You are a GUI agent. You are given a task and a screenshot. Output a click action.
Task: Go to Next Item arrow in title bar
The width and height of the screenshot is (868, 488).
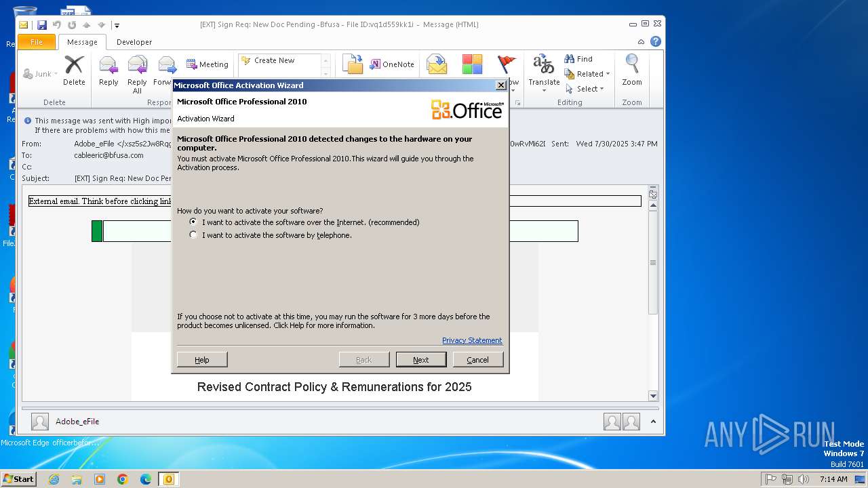101,25
